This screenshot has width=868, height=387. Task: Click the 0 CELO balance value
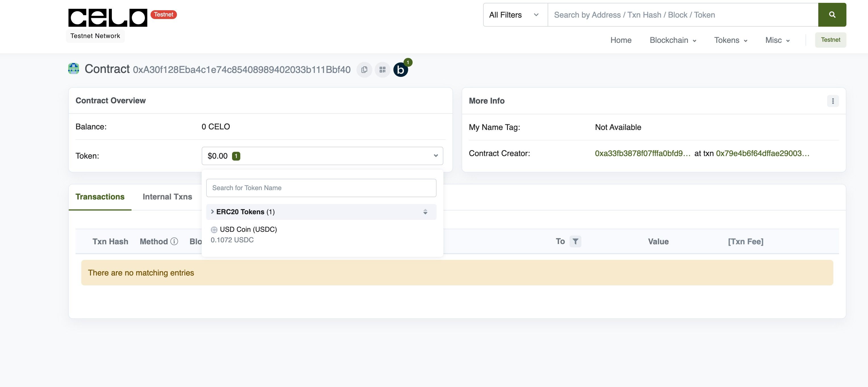point(216,127)
